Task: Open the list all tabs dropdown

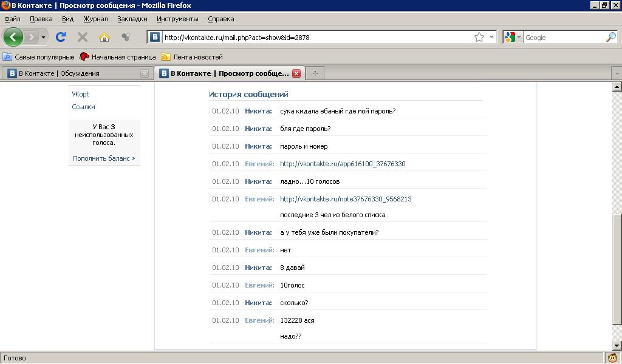Action: pyautogui.click(x=617, y=73)
